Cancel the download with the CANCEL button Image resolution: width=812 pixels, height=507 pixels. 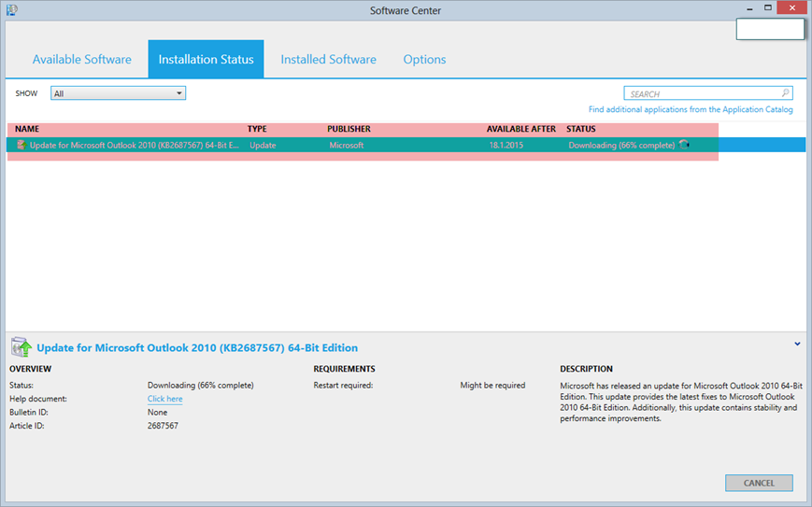759,483
